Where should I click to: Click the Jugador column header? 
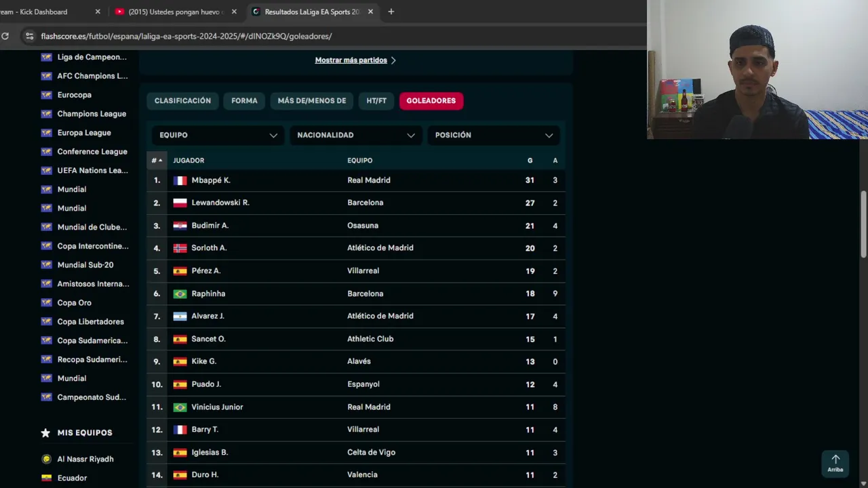[189, 161]
